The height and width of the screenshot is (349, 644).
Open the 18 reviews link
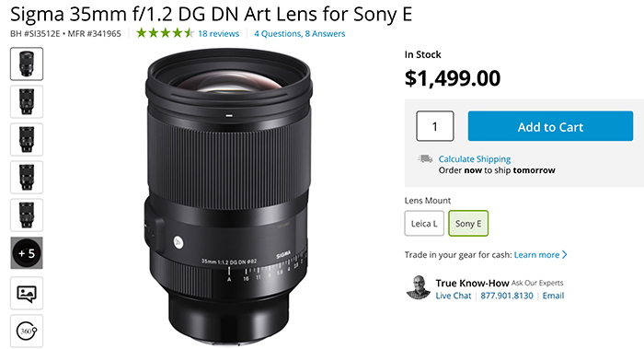pos(219,34)
